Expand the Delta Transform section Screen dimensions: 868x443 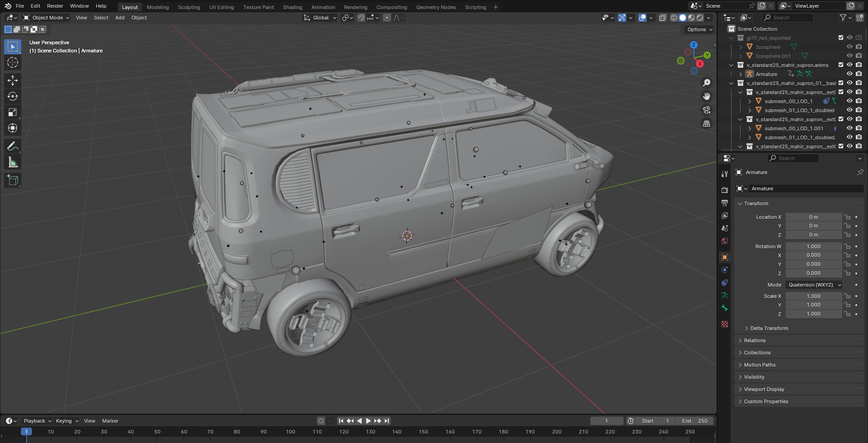(769, 328)
